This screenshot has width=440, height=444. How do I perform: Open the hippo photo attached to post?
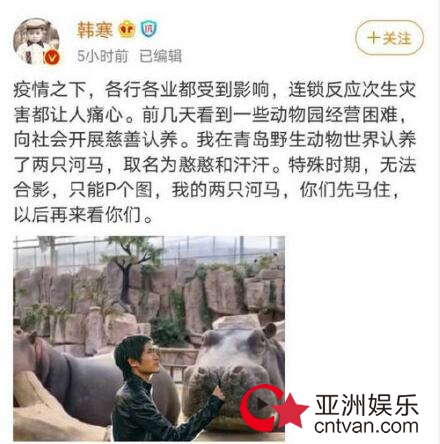(149, 338)
